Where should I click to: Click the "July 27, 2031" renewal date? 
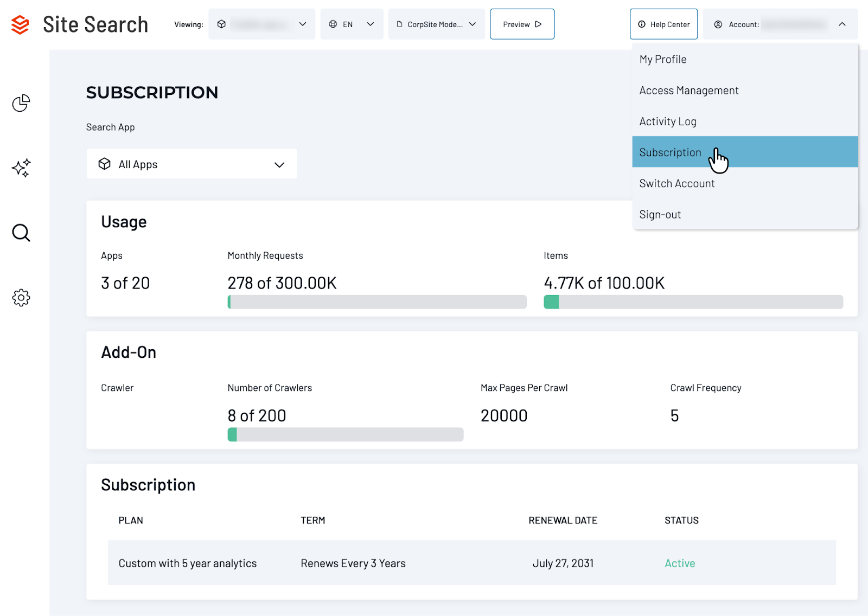point(563,563)
